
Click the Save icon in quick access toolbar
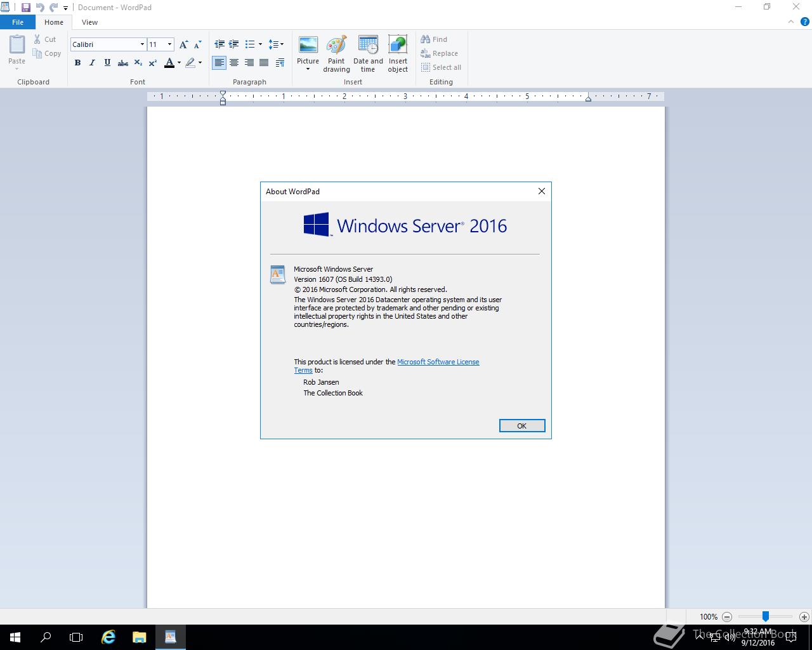(26, 8)
